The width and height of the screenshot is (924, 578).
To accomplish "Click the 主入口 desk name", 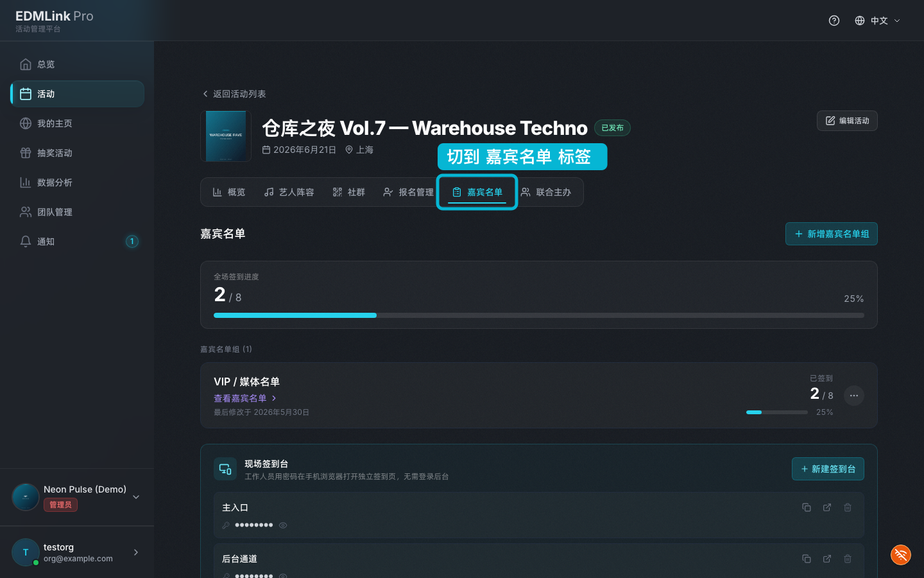I will [x=235, y=507].
